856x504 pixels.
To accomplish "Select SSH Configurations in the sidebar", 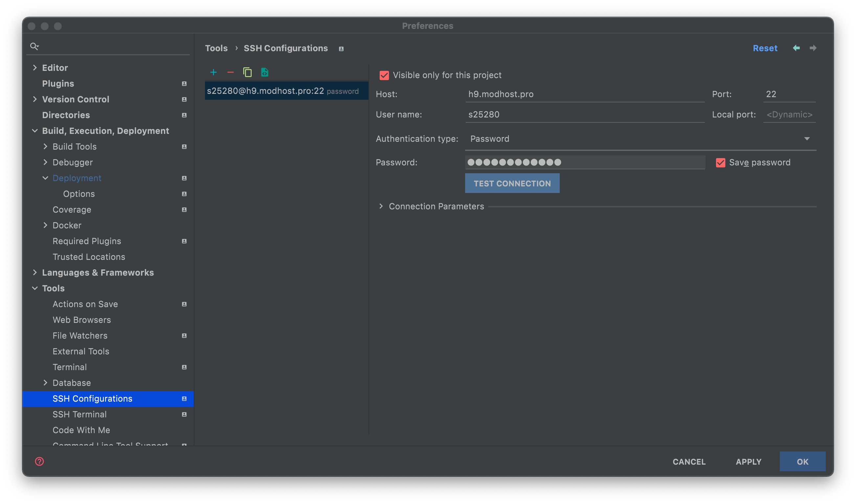I will 92,398.
